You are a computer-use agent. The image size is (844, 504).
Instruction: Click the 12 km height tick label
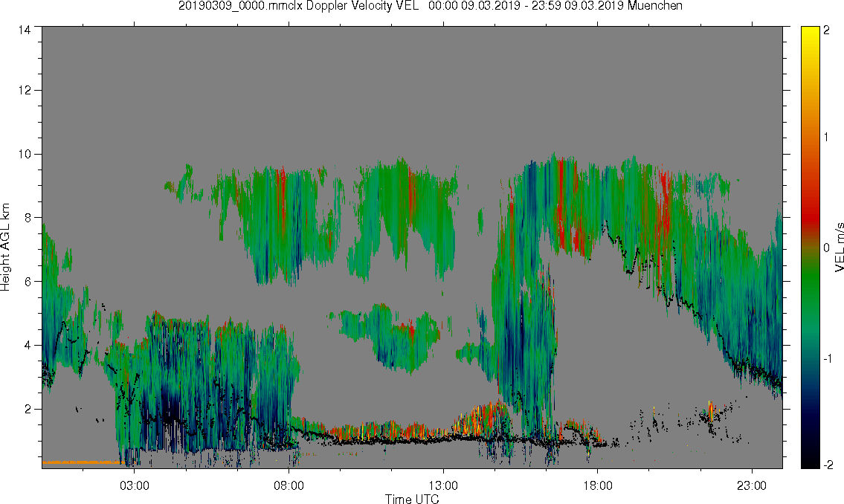tap(25, 91)
